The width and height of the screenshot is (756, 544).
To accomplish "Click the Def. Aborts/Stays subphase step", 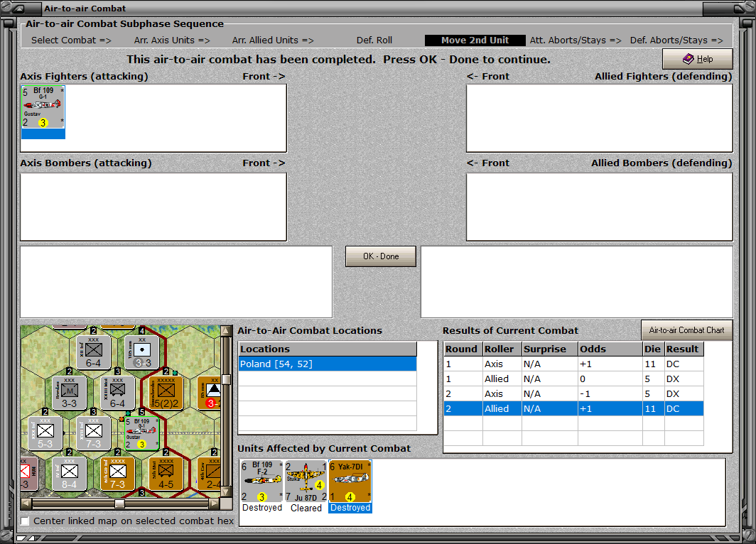I will pos(676,40).
